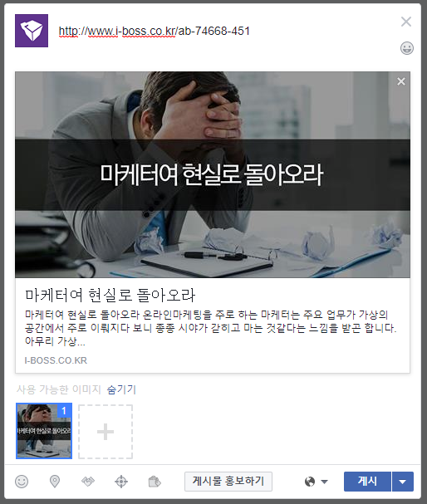
Task: Expand the arrow next to the 게시 button
Action: click(403, 482)
